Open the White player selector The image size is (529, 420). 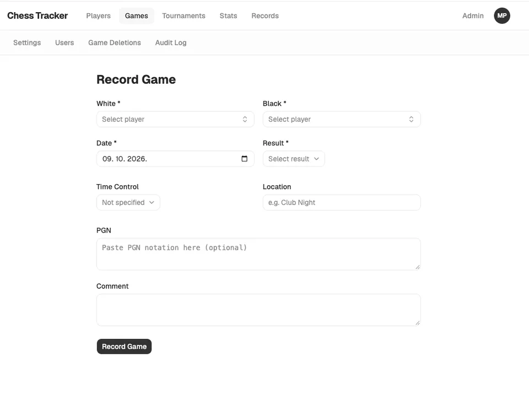[175, 119]
